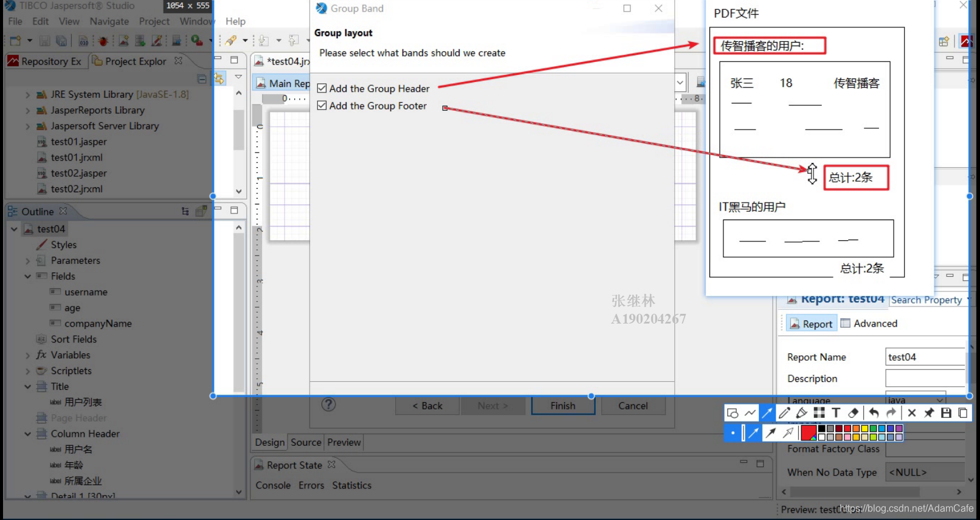
Task: Save screenshot with floppy disk icon
Action: pos(946,413)
